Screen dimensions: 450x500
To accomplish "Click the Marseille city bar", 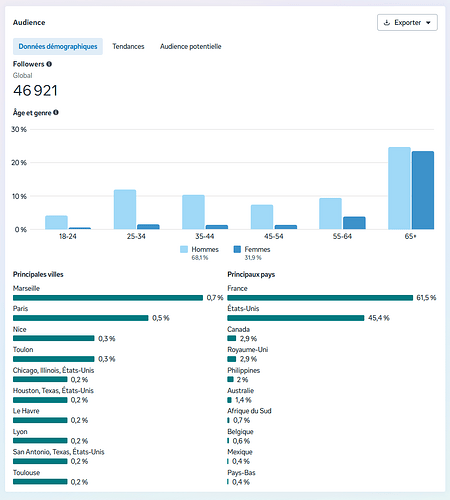I will click(108, 298).
